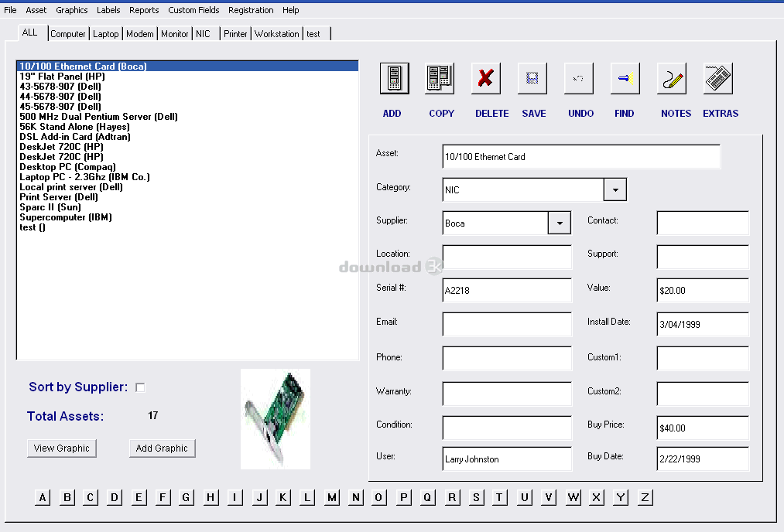The width and height of the screenshot is (784, 532).
Task: Select Print Server (Dell) entry
Action: [x=187, y=197]
